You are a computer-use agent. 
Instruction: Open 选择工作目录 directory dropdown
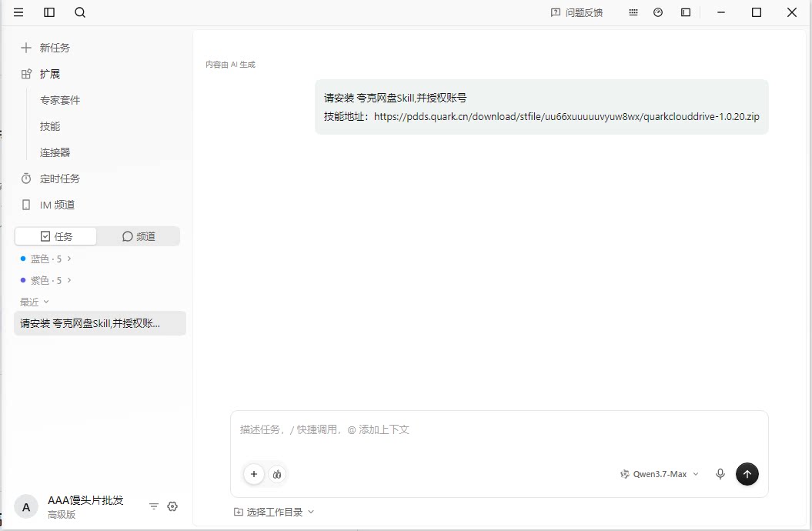tap(274, 512)
